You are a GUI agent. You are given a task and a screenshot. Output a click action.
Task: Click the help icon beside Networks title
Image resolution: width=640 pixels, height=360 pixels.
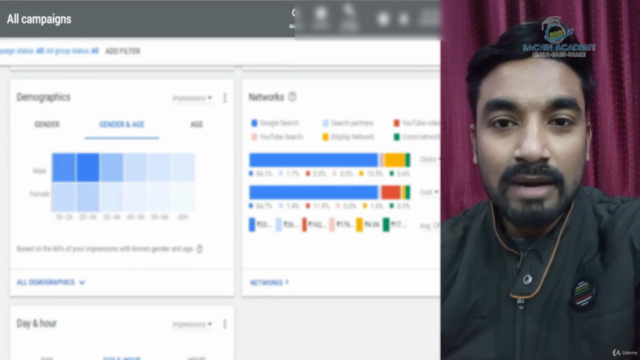click(292, 97)
